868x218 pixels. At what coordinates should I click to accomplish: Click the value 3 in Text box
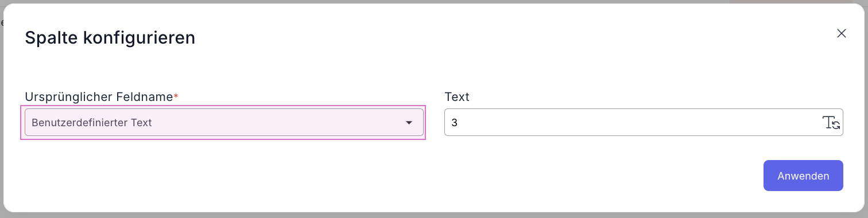(454, 123)
